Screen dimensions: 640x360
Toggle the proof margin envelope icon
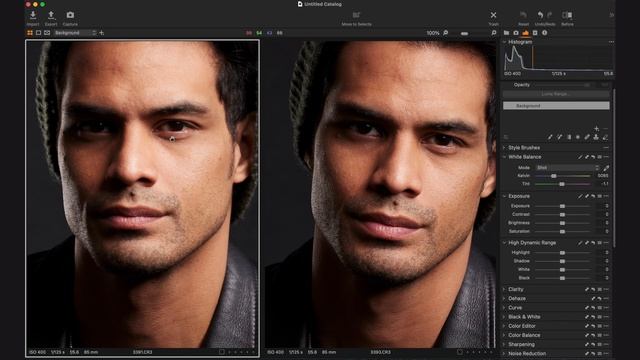point(47,33)
